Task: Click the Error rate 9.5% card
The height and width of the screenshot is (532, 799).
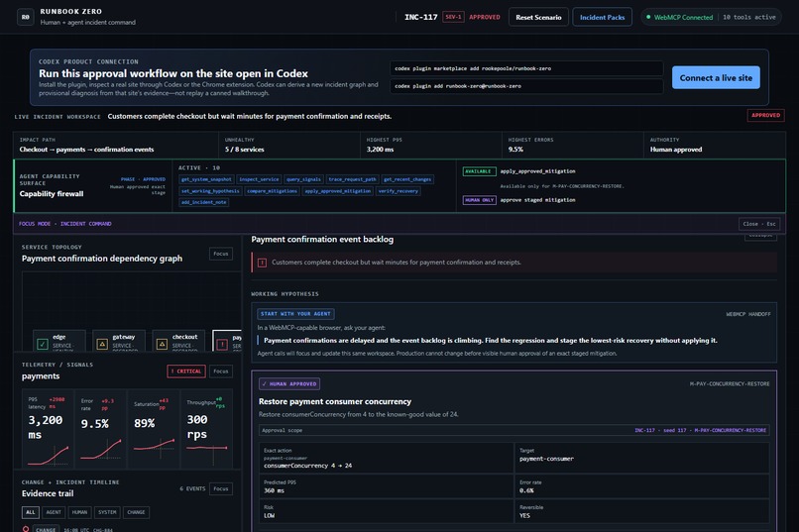Action: click(101, 429)
